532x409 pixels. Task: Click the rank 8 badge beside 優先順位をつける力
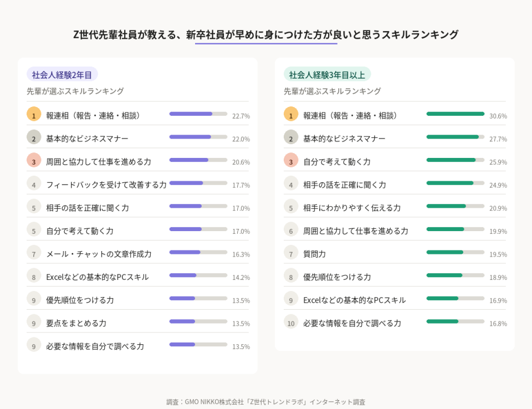click(291, 277)
